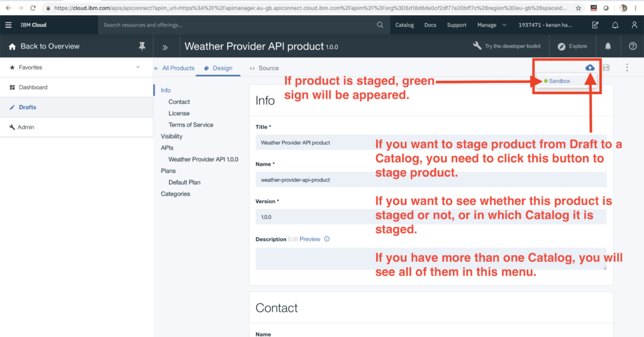Select Default Plan entry
This screenshot has width=644, height=337.
click(184, 182)
